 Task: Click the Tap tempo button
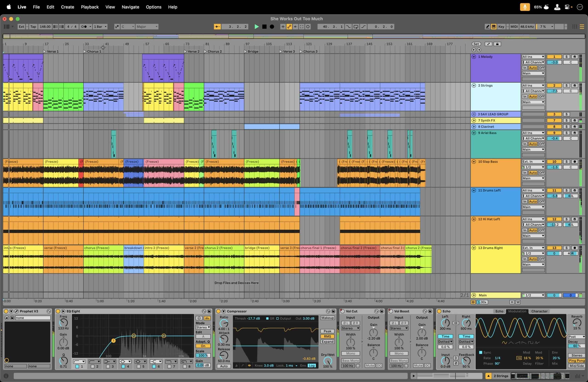(x=33, y=27)
